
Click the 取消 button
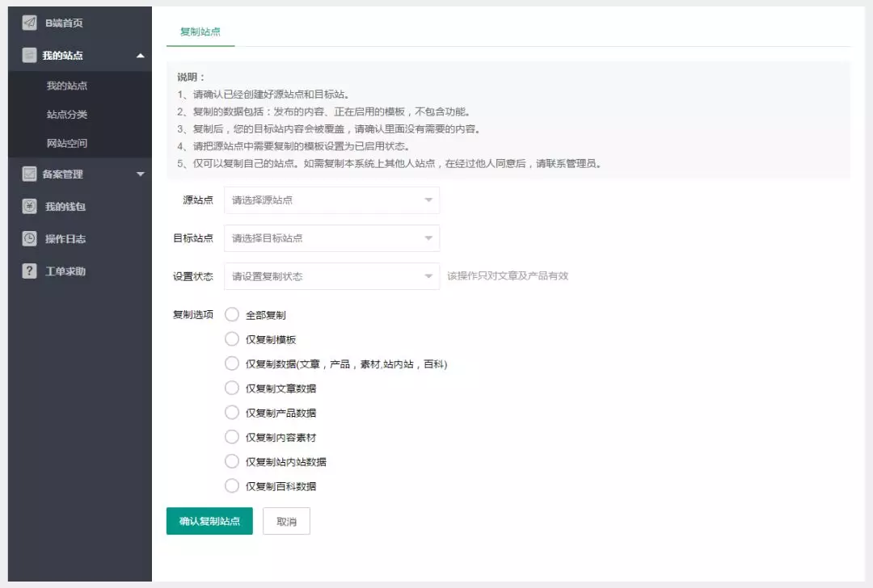pos(286,521)
